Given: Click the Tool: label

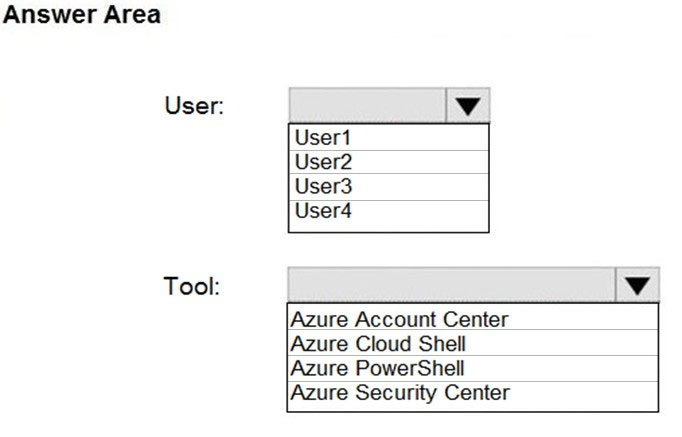Looking at the screenshot, I should [x=192, y=286].
